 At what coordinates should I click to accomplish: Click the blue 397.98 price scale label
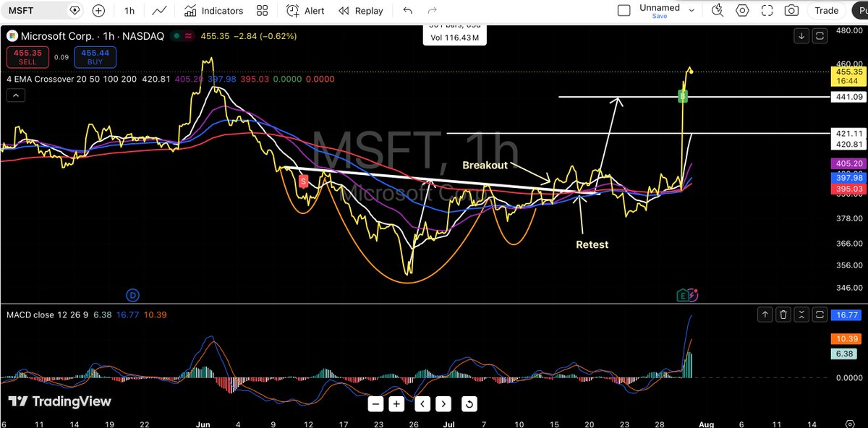(849, 178)
